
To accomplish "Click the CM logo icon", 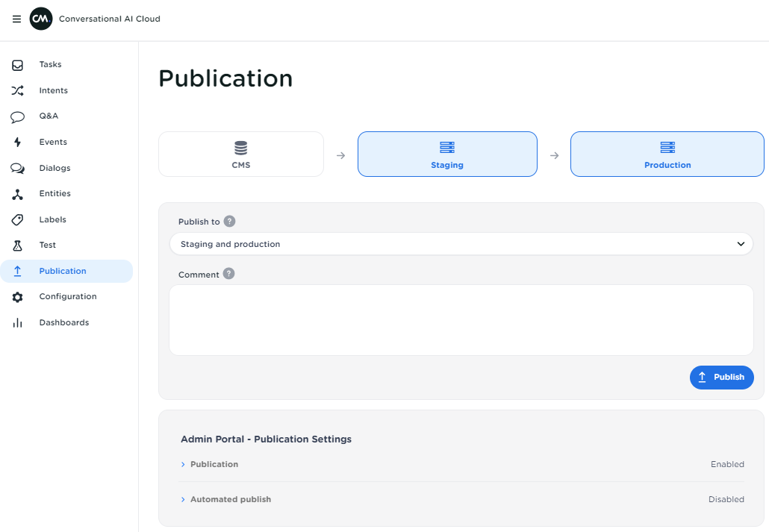I will pyautogui.click(x=41, y=19).
